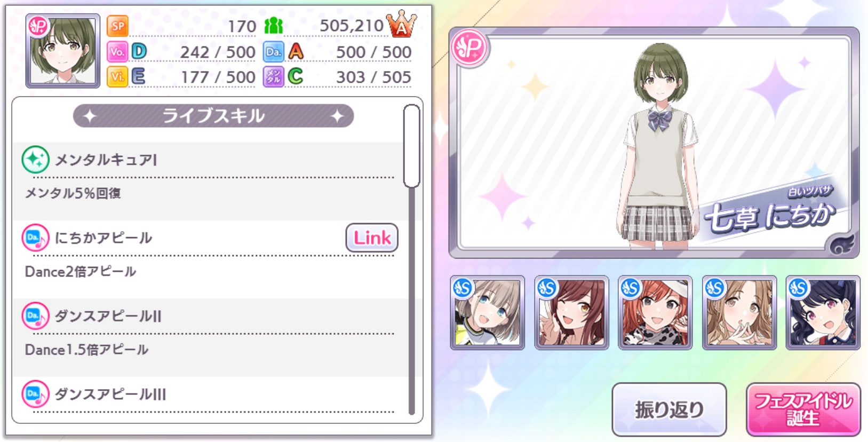This screenshot has height=442, width=868.
Task: Select the orange-haired support idol thumbnail
Action: (655, 313)
